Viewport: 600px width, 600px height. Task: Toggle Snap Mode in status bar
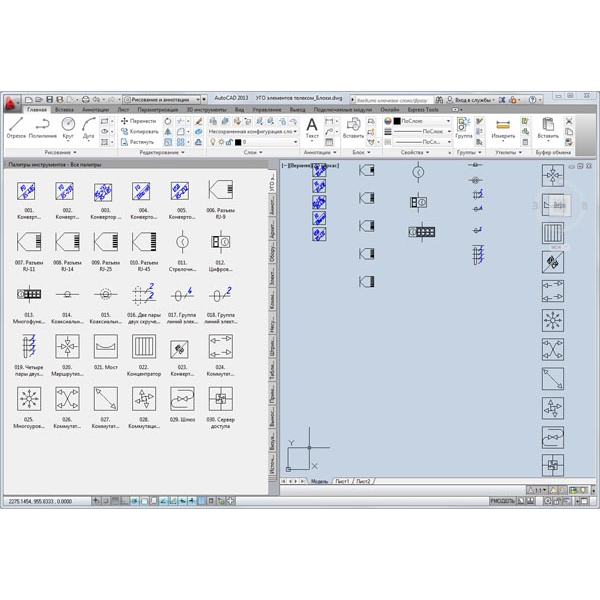(106, 501)
